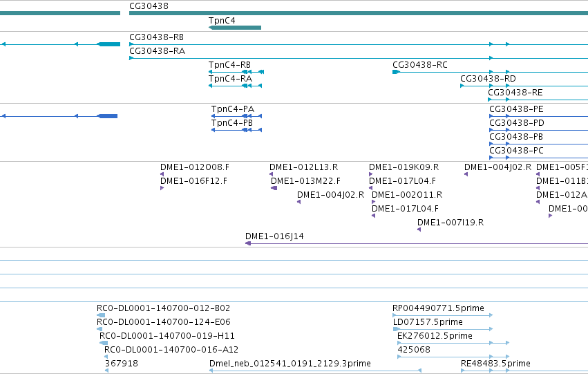Click DME1-004J02.R below DME1-013M22.F
Screen dimensions: 588x374
(x=299, y=202)
